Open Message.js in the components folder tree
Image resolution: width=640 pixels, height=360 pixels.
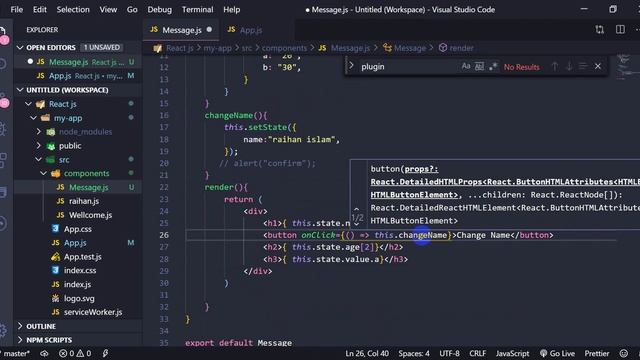(89, 187)
